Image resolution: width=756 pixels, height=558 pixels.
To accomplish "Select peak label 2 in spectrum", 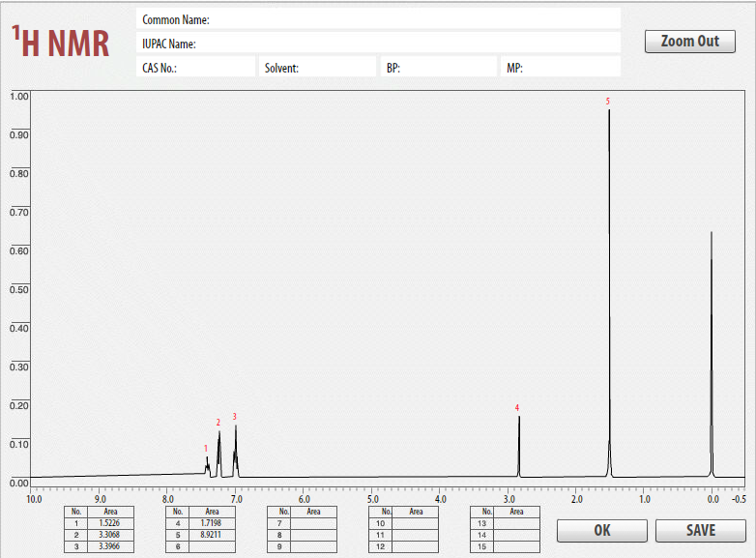I will pyautogui.click(x=218, y=423).
